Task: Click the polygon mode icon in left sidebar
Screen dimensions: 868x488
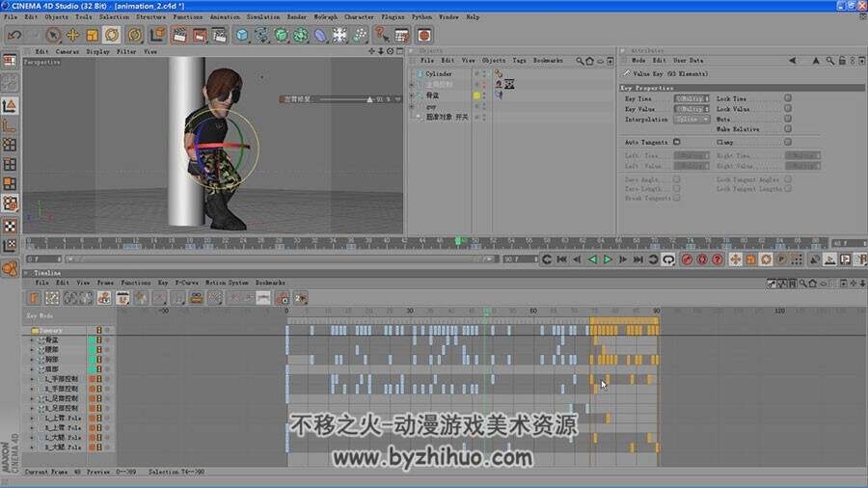Action: pyautogui.click(x=10, y=183)
